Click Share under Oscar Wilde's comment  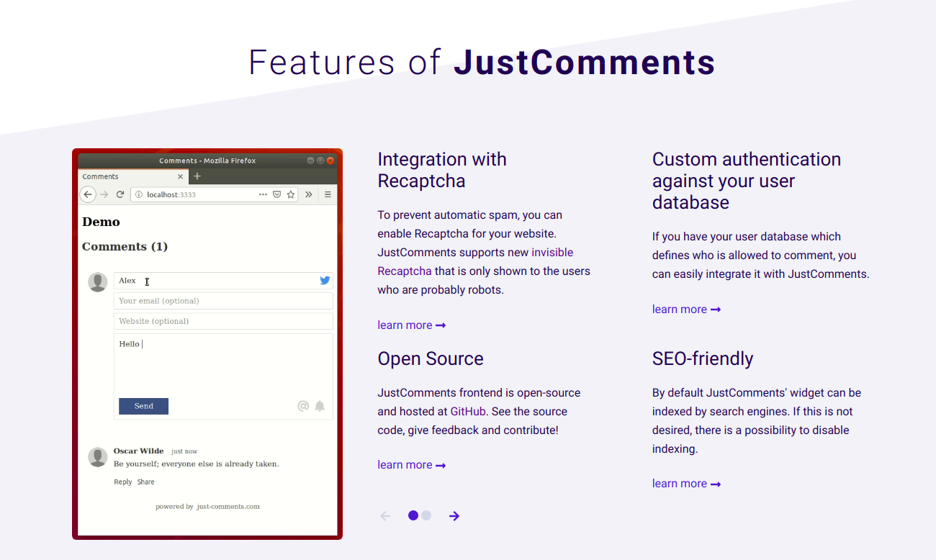coord(145,482)
